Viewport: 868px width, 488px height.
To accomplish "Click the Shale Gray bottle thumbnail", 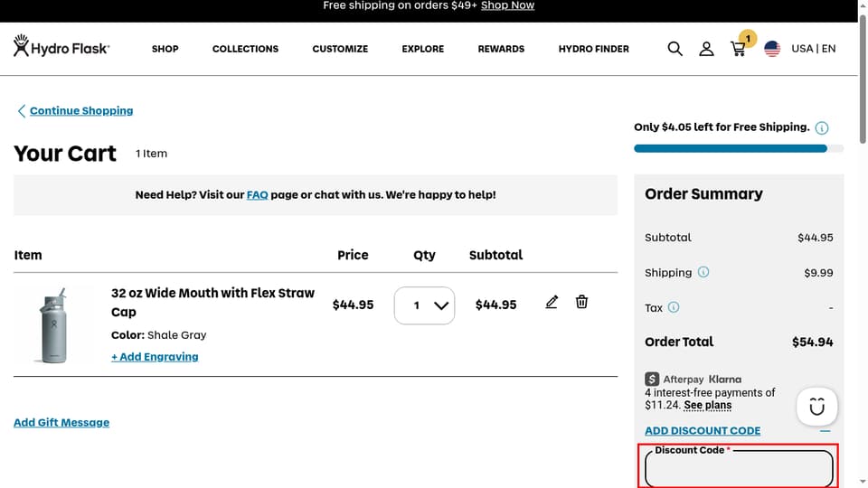I will 53,325.
